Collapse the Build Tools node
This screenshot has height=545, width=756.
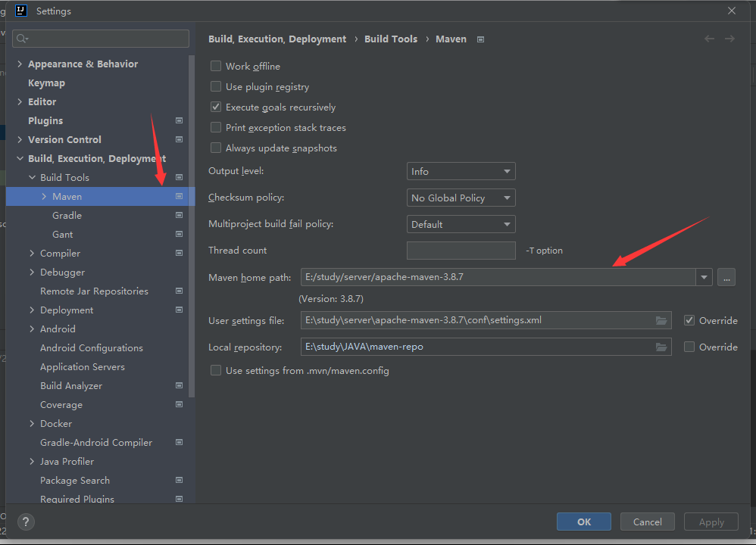(x=32, y=177)
